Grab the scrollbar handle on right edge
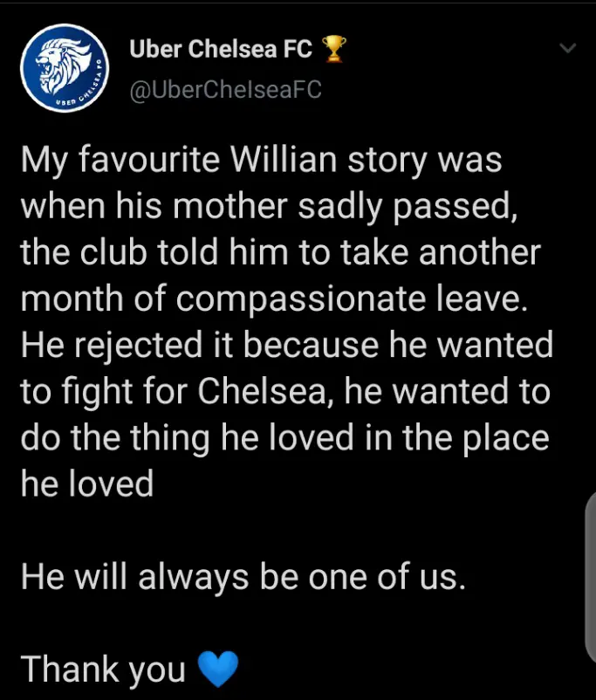 point(590,576)
